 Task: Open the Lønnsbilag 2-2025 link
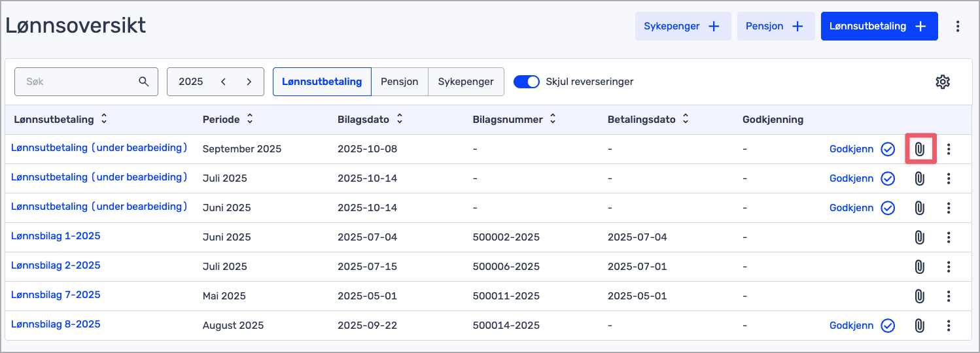point(56,265)
